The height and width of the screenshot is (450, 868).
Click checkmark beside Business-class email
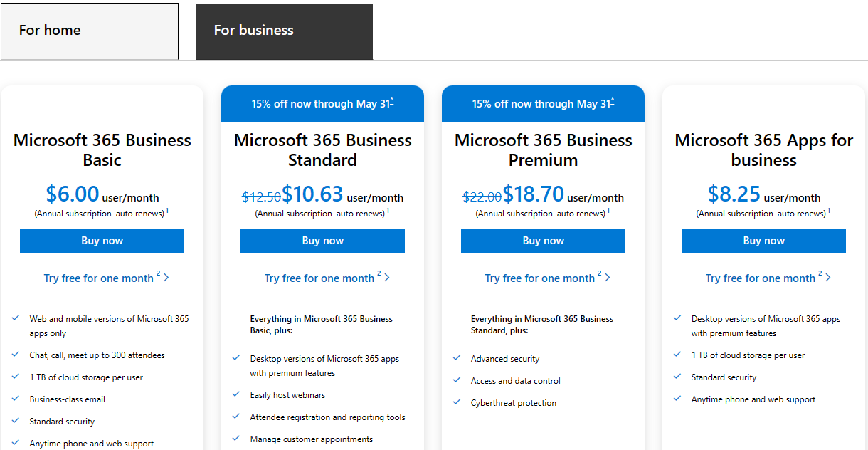[16, 399]
